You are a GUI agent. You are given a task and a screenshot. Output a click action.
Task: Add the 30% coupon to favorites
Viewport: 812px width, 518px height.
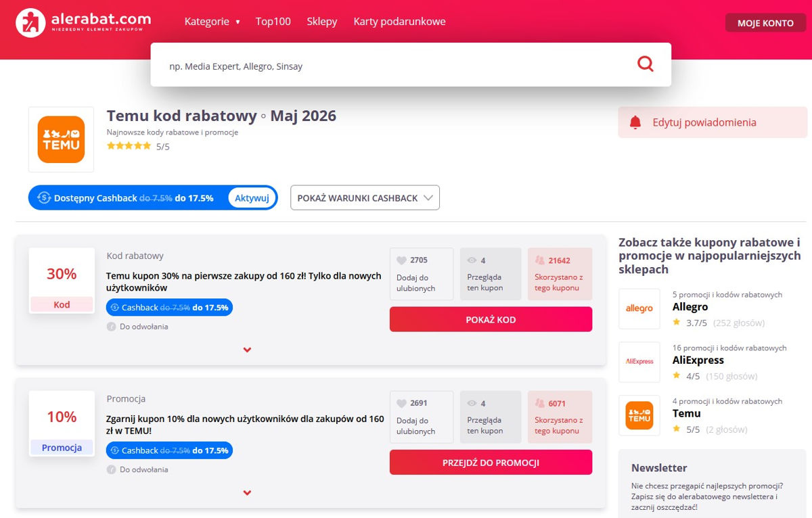coord(422,274)
